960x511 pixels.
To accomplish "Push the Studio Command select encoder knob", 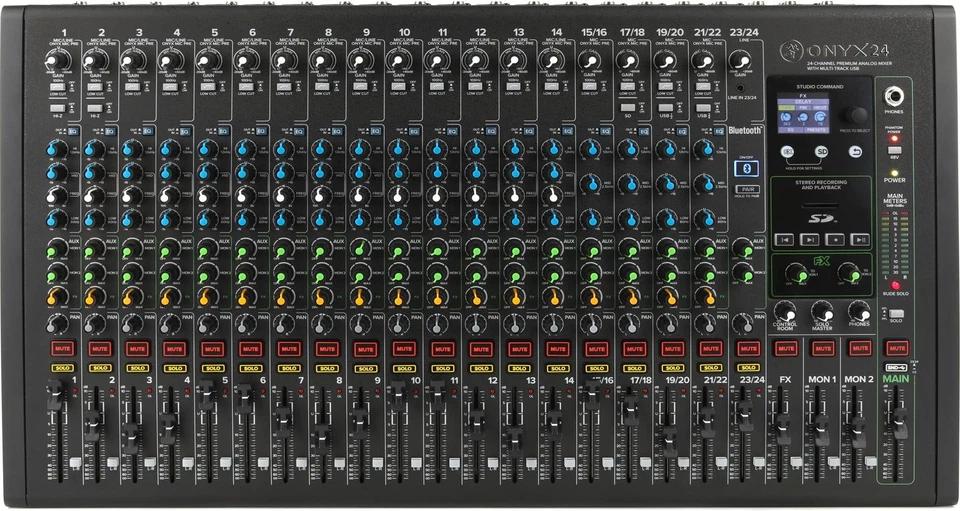I will pyautogui.click(x=857, y=115).
